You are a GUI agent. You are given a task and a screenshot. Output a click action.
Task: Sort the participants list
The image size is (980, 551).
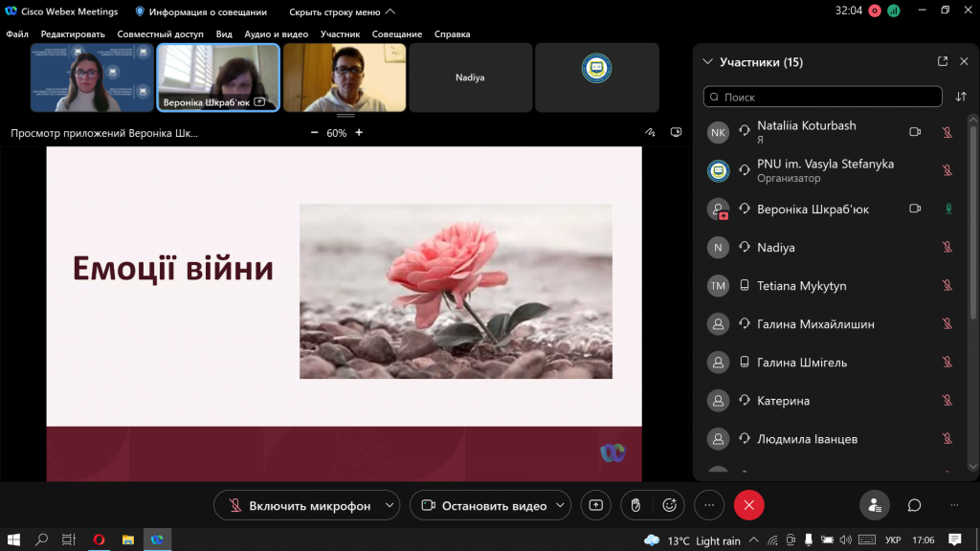tap(961, 97)
